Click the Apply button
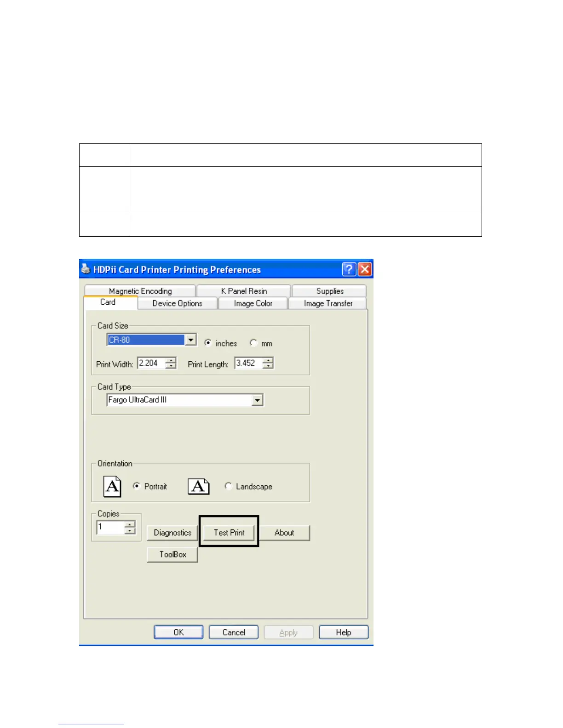The height and width of the screenshot is (728, 563). click(288, 632)
